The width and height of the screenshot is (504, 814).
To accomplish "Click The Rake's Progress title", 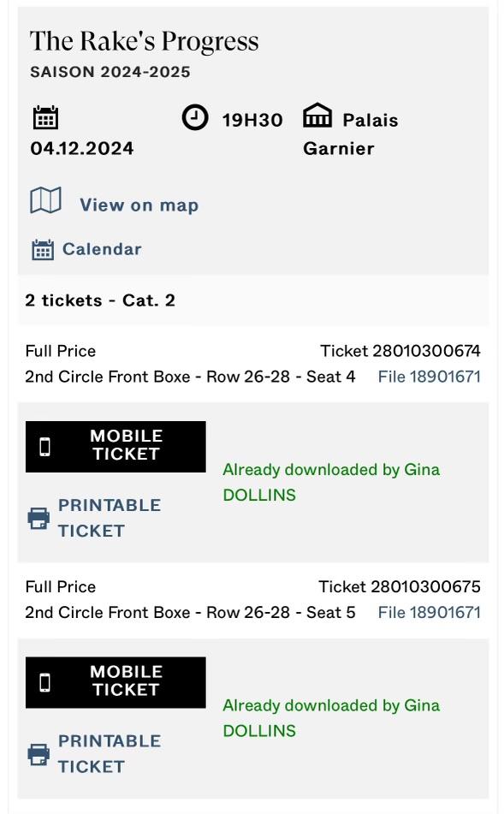I will (145, 41).
